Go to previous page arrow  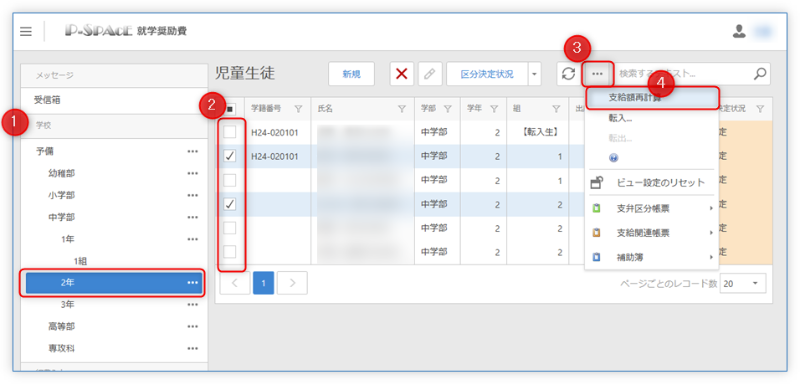coord(235,283)
